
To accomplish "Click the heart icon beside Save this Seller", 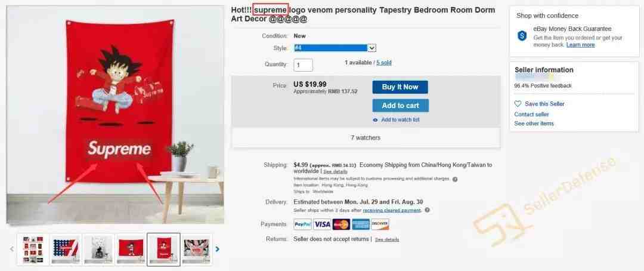I will tap(518, 104).
